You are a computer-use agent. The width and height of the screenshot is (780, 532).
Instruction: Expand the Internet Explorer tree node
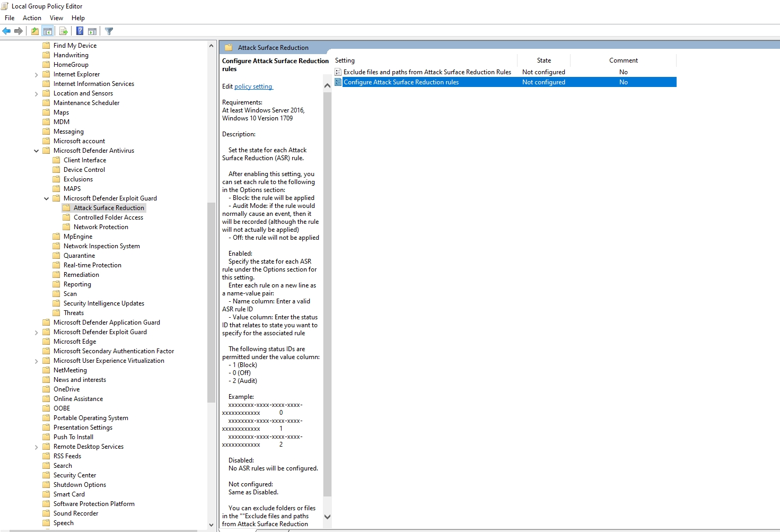pos(37,75)
